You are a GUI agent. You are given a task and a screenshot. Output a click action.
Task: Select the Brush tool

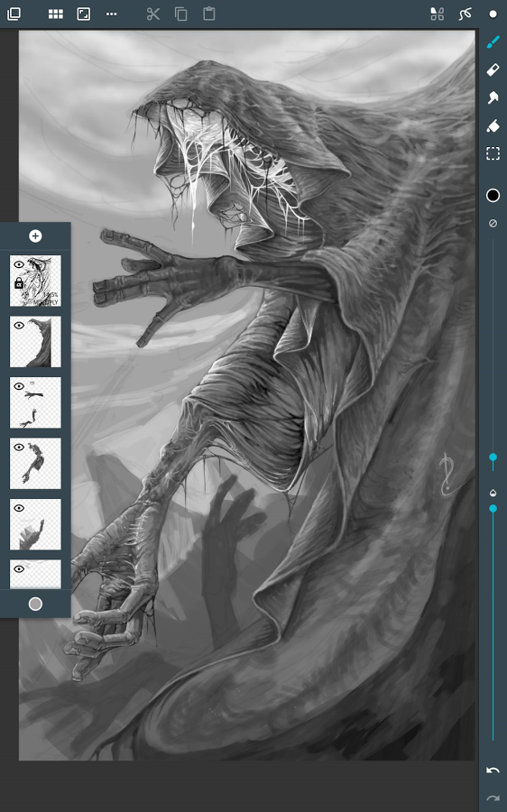pyautogui.click(x=493, y=42)
